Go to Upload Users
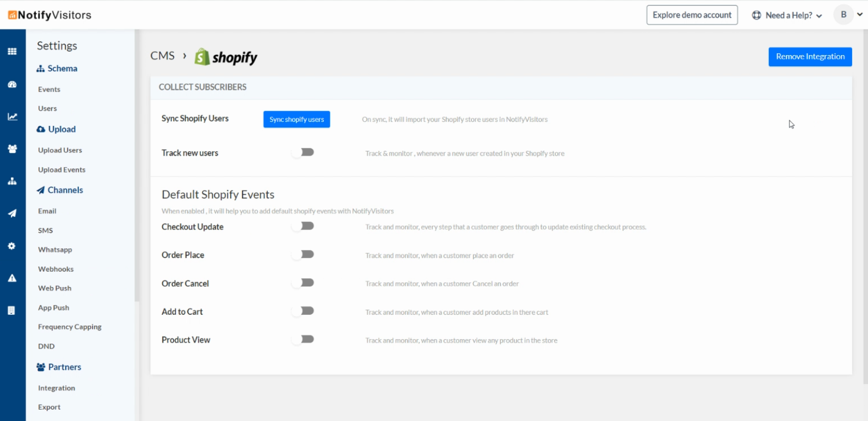This screenshot has width=868, height=421. [60, 150]
